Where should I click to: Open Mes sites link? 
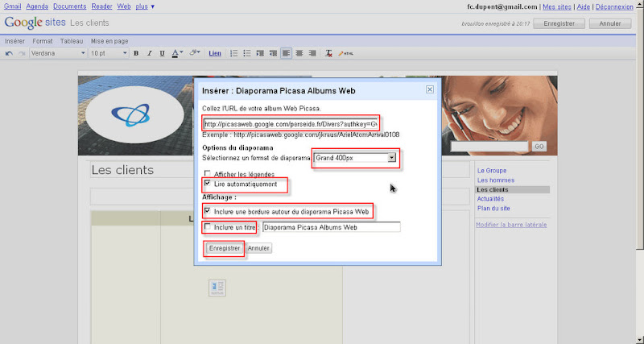(557, 7)
